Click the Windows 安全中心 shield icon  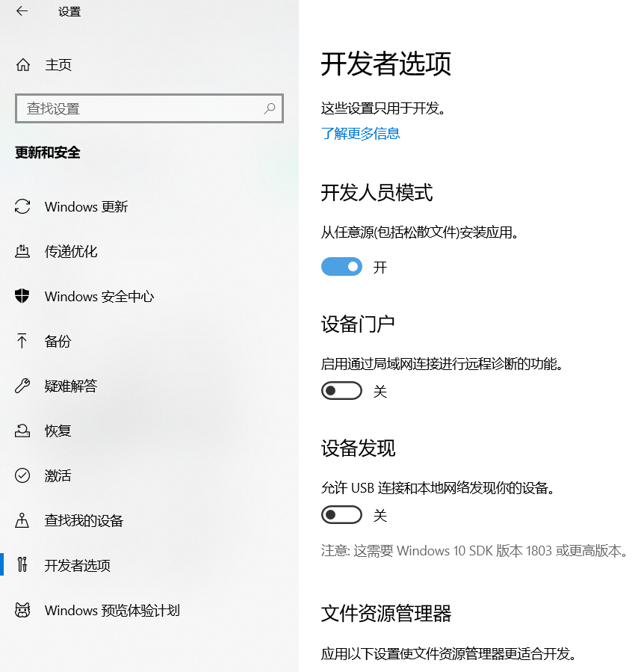(x=22, y=296)
